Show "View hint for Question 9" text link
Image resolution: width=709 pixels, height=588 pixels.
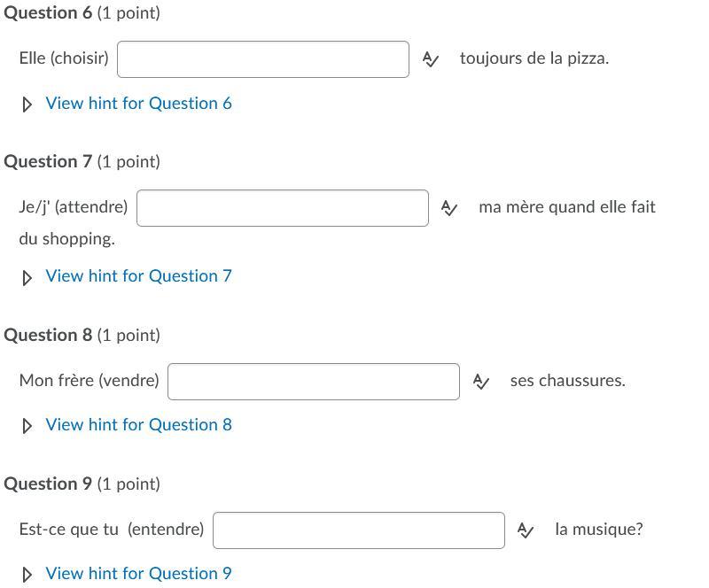click(138, 574)
